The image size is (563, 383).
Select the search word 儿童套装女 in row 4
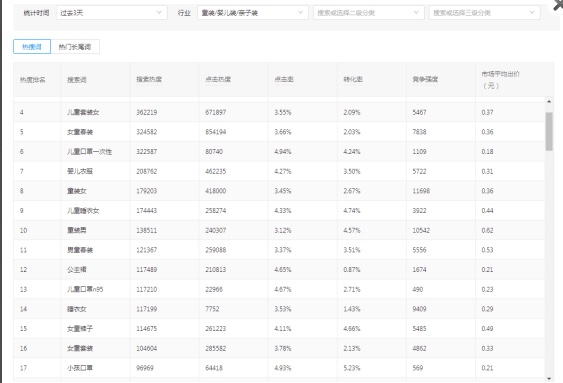click(x=83, y=112)
